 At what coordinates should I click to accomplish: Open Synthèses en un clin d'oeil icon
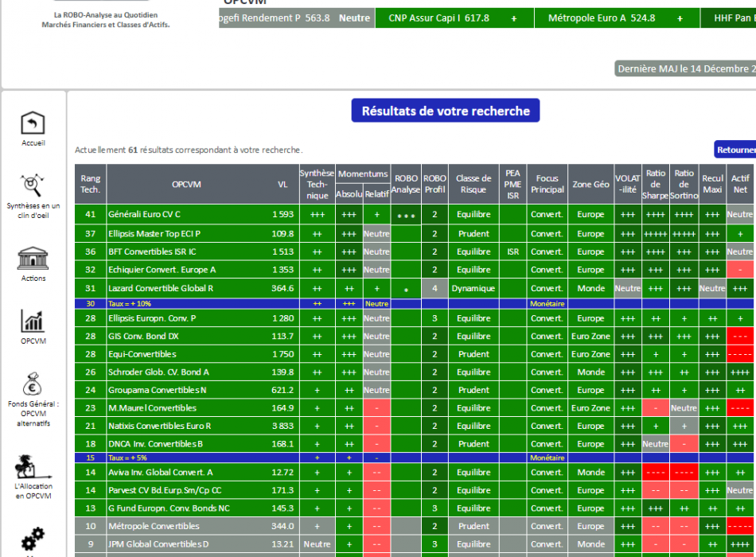click(x=33, y=186)
